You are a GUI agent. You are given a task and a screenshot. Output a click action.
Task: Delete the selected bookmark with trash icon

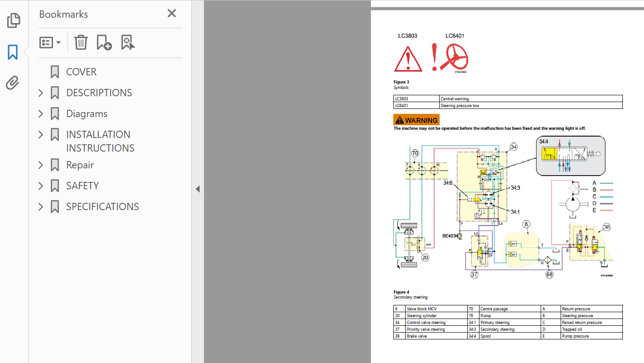[81, 43]
